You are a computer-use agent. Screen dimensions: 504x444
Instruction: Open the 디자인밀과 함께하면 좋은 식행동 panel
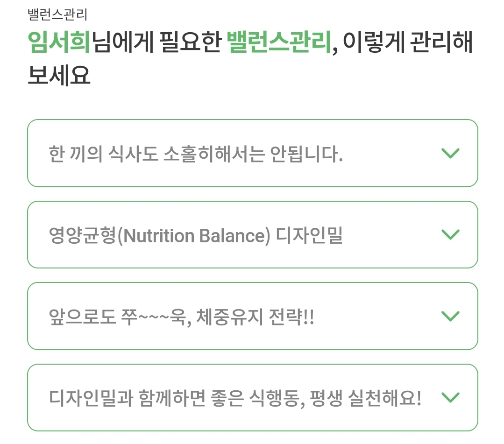(253, 397)
